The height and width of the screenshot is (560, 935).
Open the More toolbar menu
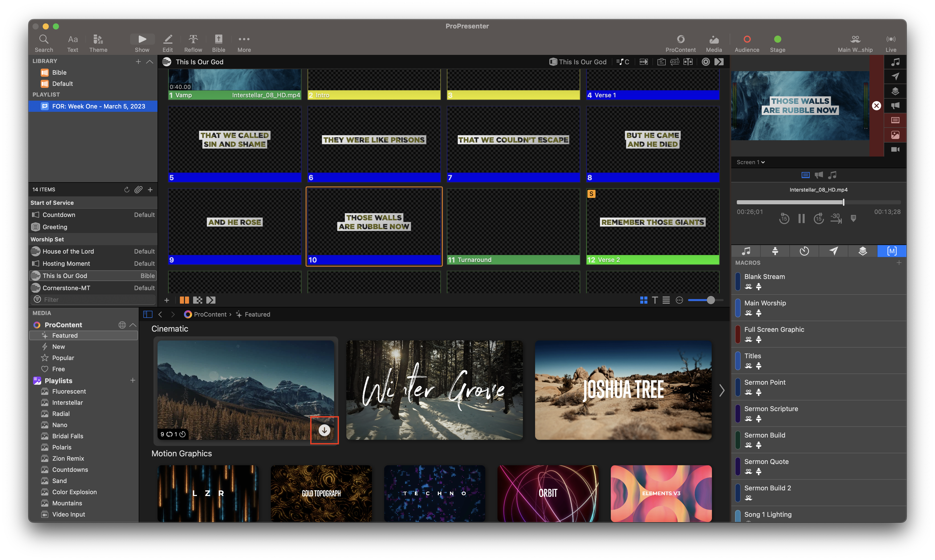click(x=244, y=43)
